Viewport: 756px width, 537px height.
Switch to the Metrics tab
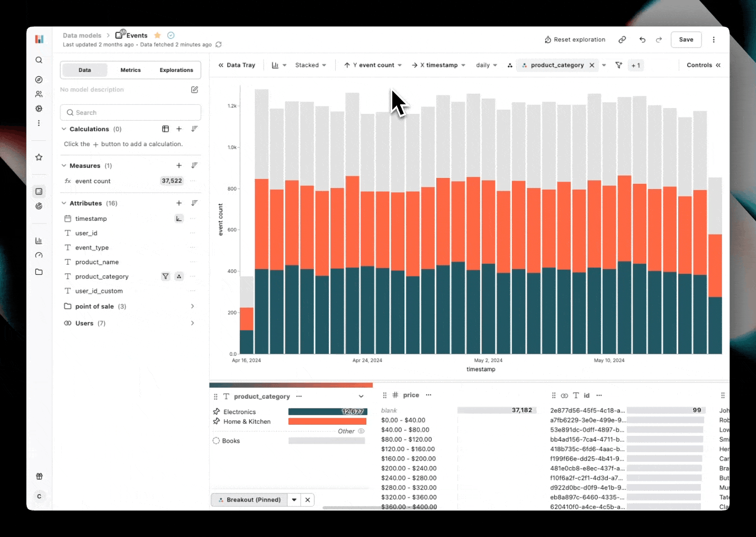tap(131, 70)
